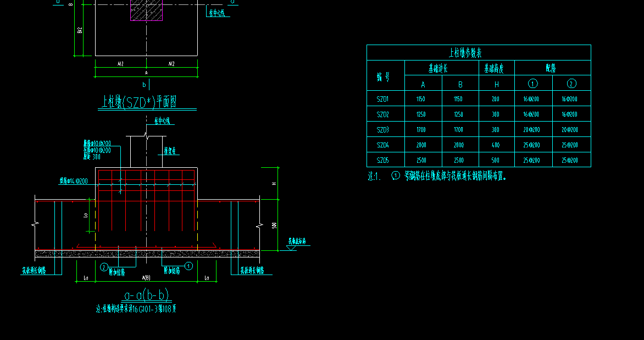Click the b section mark below plan view
This screenshot has width=644, height=340.
click(144, 85)
